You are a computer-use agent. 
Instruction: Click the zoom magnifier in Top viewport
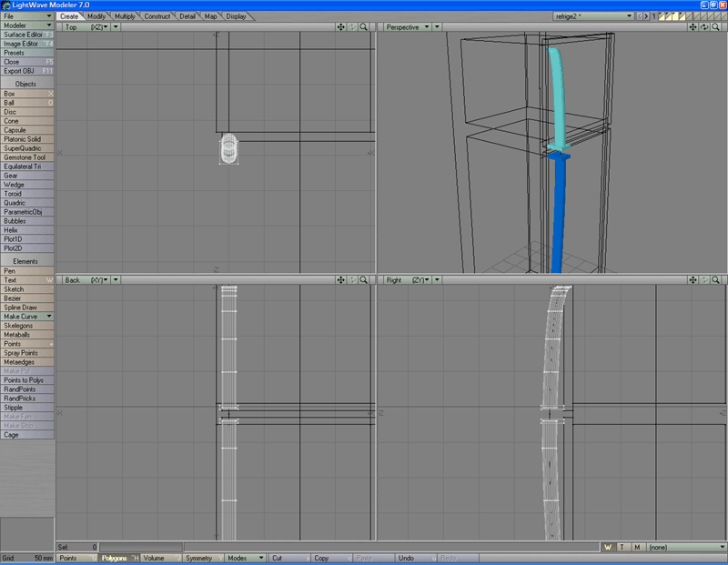363,27
